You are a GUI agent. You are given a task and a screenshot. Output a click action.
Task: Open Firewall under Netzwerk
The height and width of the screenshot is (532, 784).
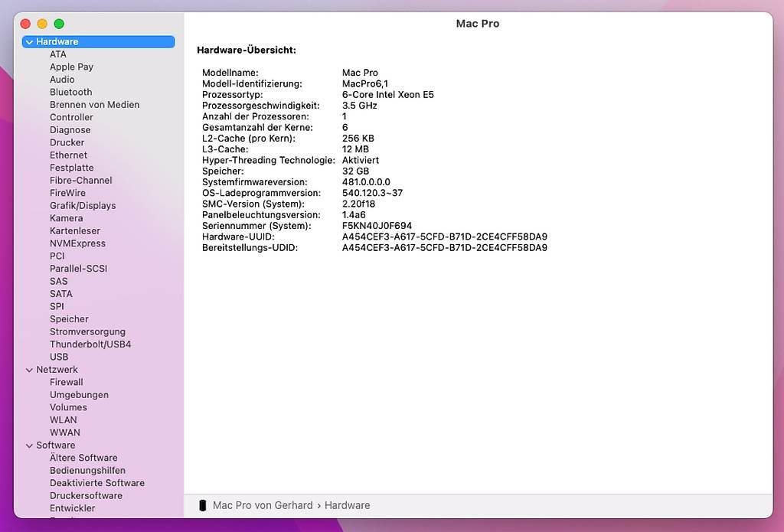pyautogui.click(x=67, y=382)
